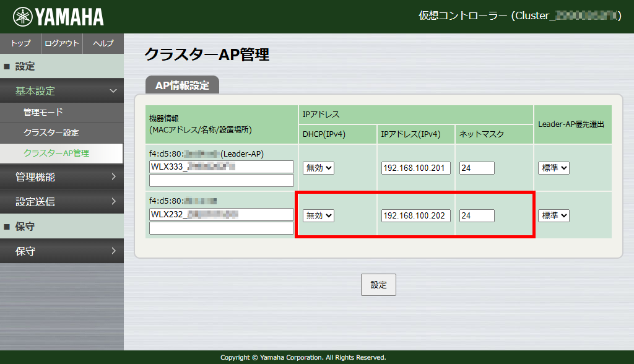The image size is (634, 364).
Task: Click IP address field 192.168.100.201
Action: click(415, 168)
